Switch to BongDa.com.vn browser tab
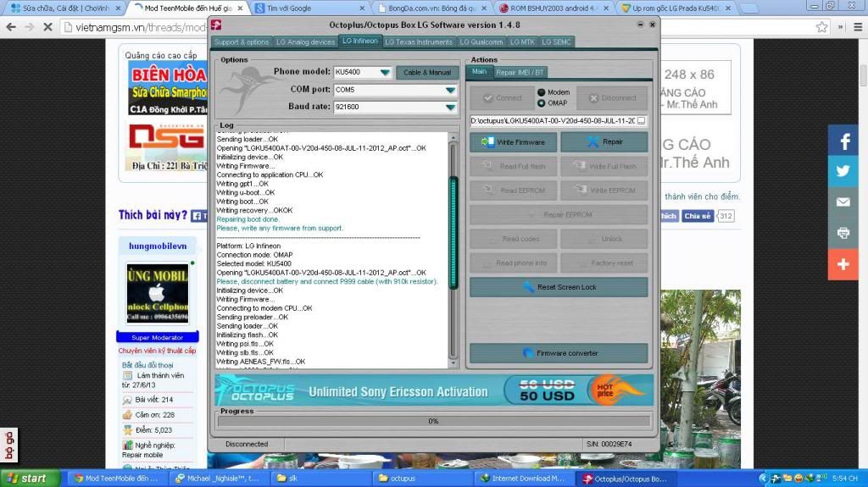The width and height of the screenshot is (868, 487). [x=431, y=8]
